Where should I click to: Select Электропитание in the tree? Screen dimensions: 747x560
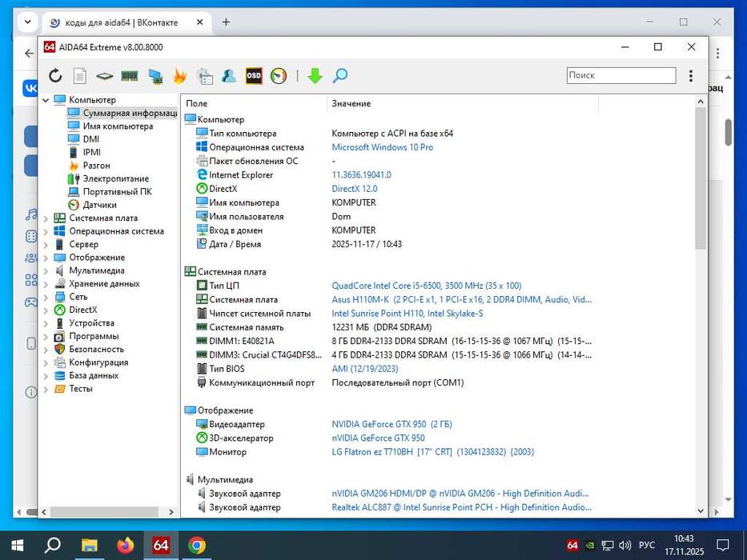click(115, 178)
